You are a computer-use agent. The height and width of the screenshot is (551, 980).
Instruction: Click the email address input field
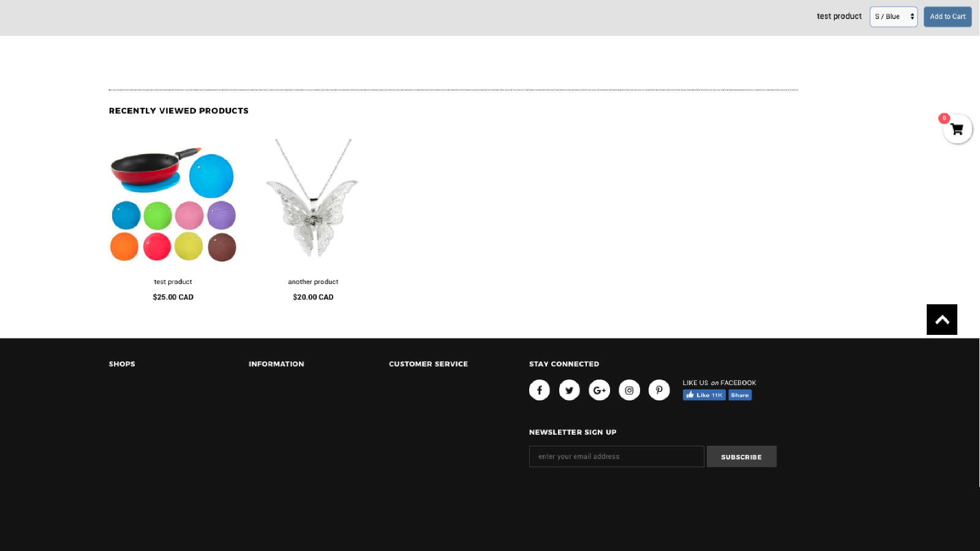click(x=616, y=456)
